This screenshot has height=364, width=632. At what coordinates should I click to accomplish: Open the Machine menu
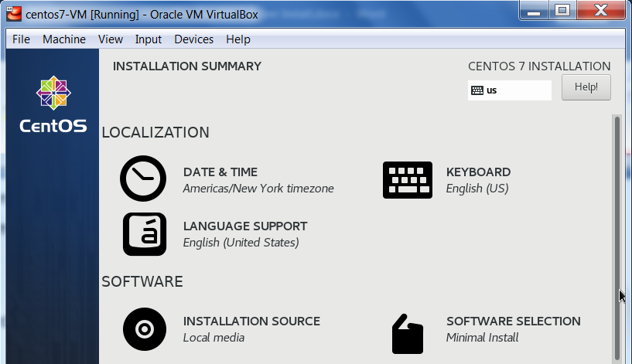(x=64, y=39)
